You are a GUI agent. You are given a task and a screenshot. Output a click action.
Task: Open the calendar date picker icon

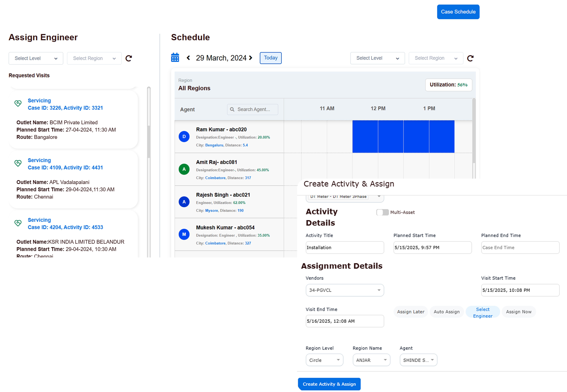pyautogui.click(x=175, y=57)
